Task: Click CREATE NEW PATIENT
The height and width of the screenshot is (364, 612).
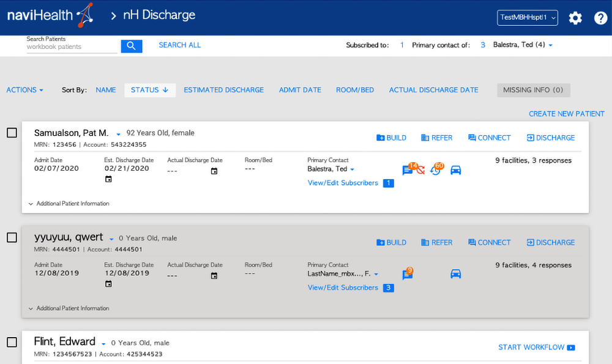Action: [567, 114]
